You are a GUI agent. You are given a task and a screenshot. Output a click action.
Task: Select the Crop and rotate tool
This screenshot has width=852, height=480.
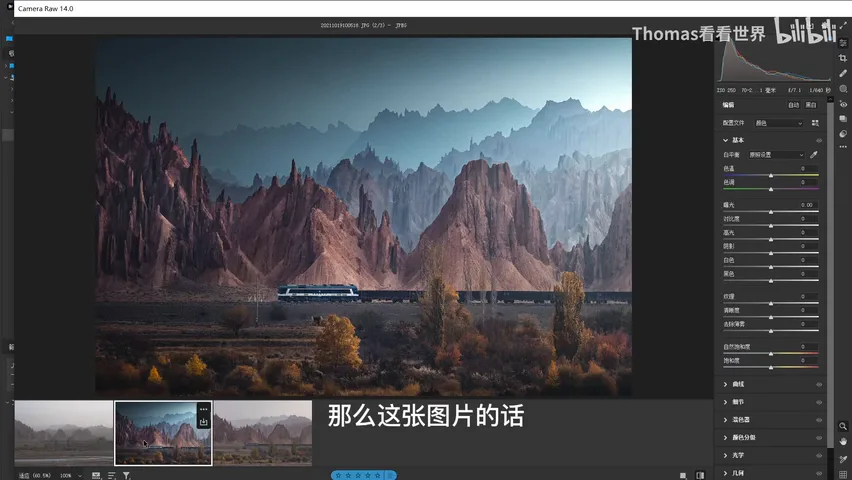tap(843, 58)
